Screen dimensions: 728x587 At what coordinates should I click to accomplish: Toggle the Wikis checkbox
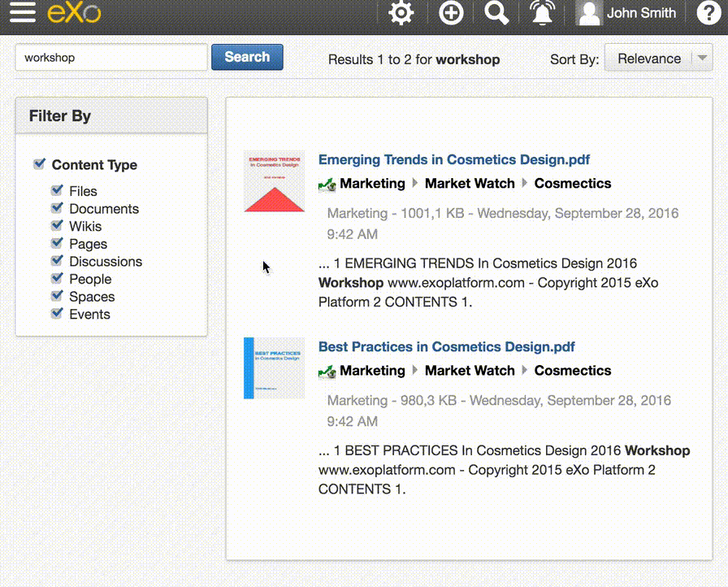[x=57, y=226]
